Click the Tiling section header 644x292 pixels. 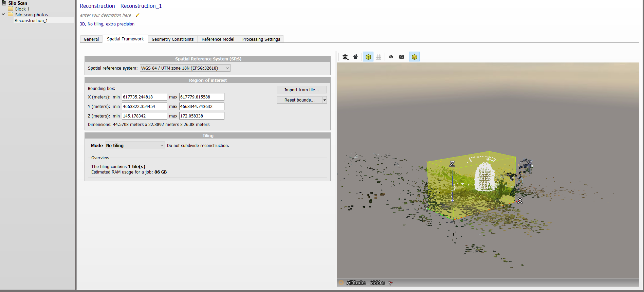(208, 135)
